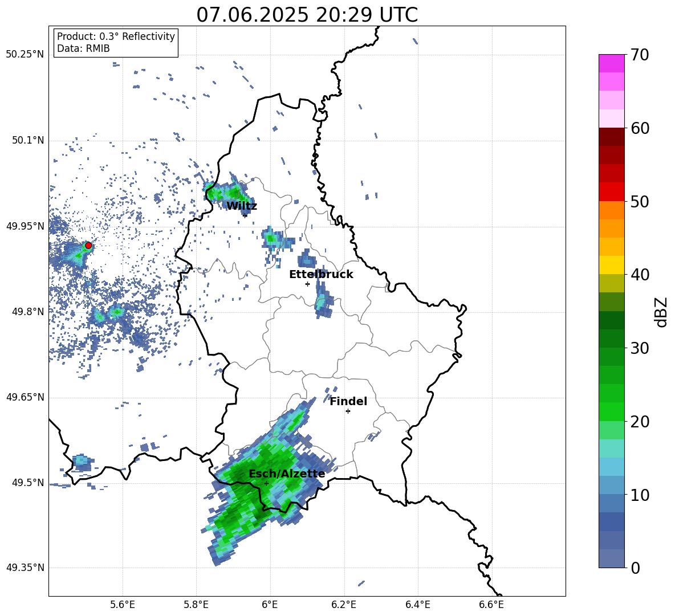Click the 6°E longitude label
675x616 pixels.
tap(270, 605)
